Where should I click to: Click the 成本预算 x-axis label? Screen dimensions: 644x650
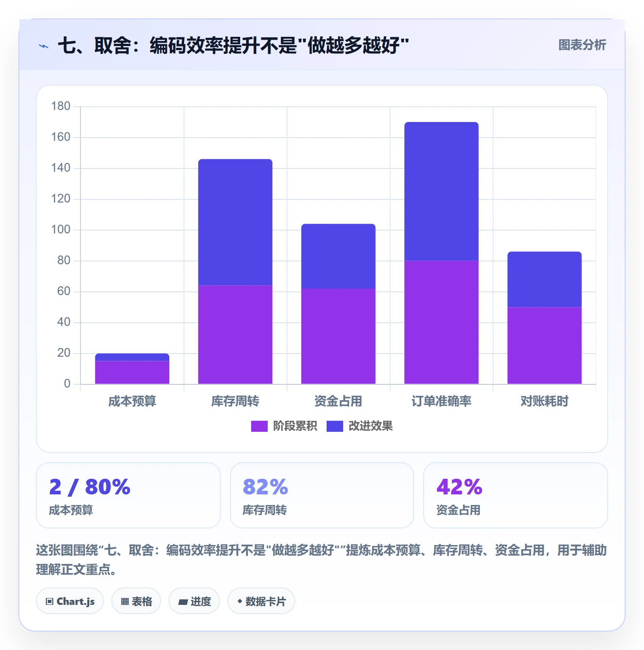tap(132, 401)
